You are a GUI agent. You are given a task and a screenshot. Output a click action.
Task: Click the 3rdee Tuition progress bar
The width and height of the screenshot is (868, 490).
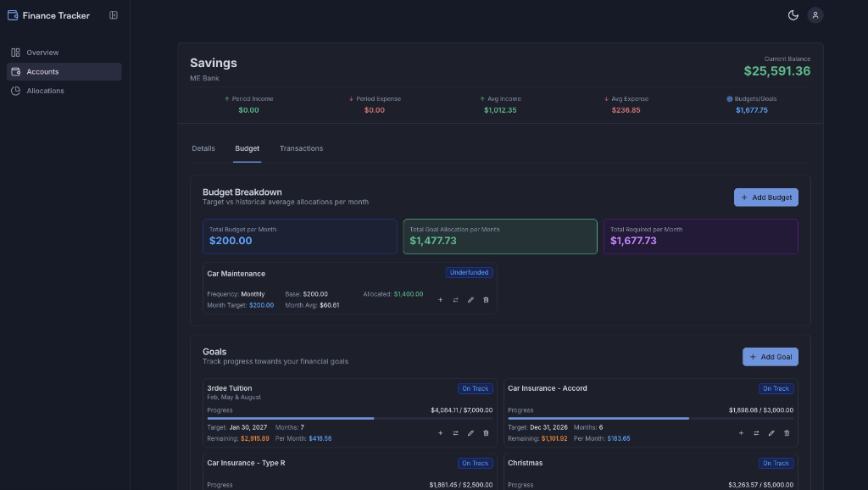click(x=350, y=419)
